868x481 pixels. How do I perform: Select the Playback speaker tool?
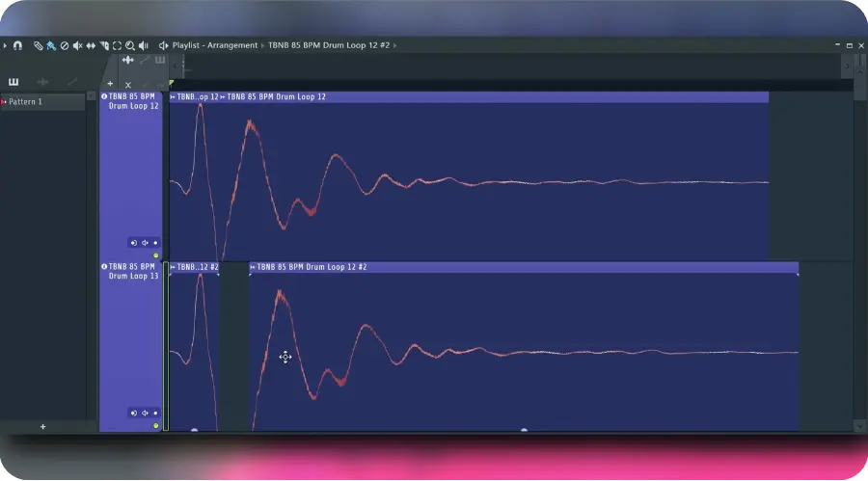tap(144, 45)
